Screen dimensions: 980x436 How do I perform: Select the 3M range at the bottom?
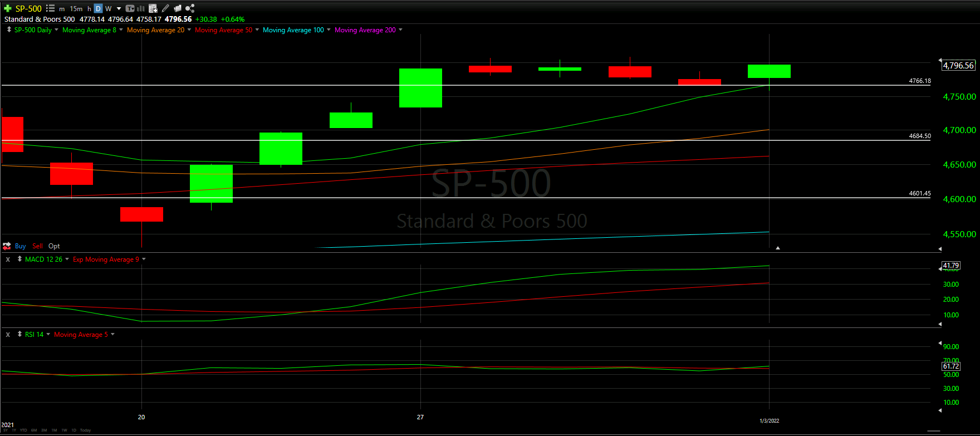click(44, 430)
